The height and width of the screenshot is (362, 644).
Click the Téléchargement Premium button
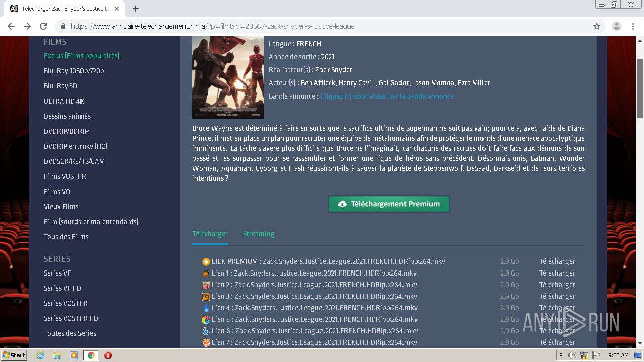click(389, 204)
